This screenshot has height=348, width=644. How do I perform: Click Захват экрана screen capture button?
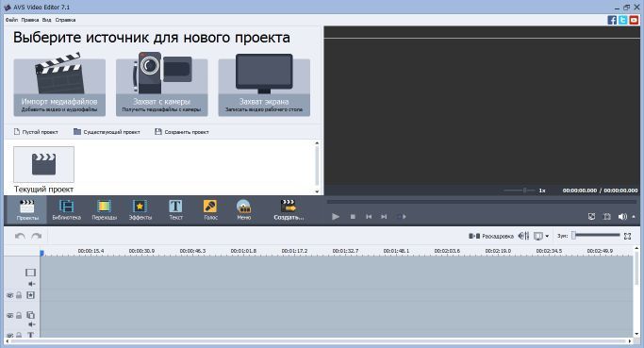click(x=264, y=87)
